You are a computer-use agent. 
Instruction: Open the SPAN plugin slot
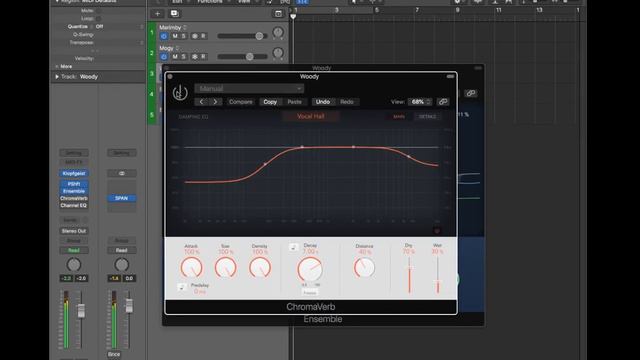tap(122, 198)
